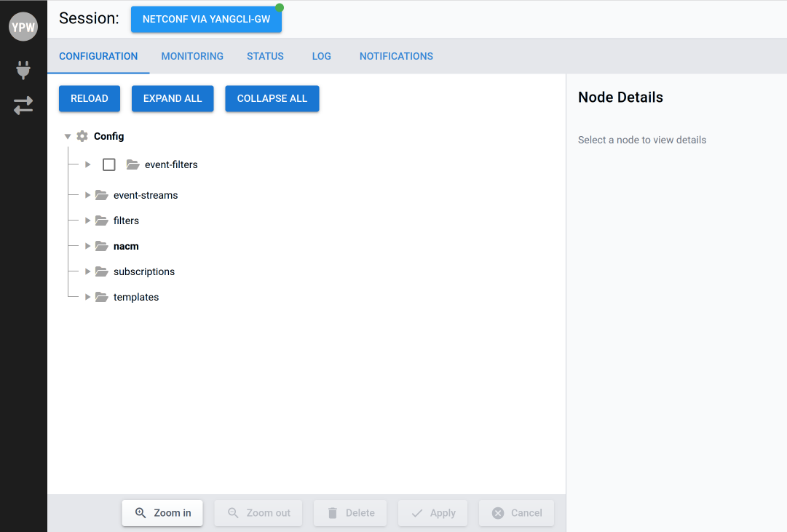The height and width of the screenshot is (532, 787).
Task: Open the plug connections icon in sidebar
Action: click(x=23, y=71)
